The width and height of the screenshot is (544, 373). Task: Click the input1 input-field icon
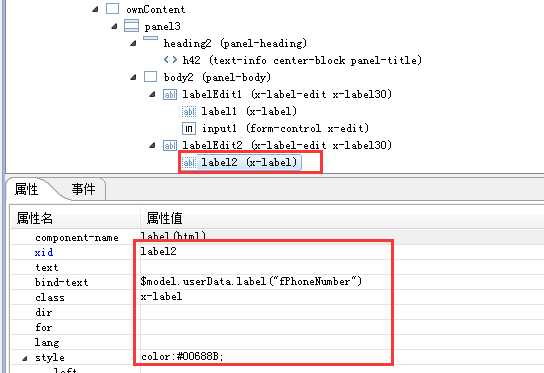tap(189, 128)
